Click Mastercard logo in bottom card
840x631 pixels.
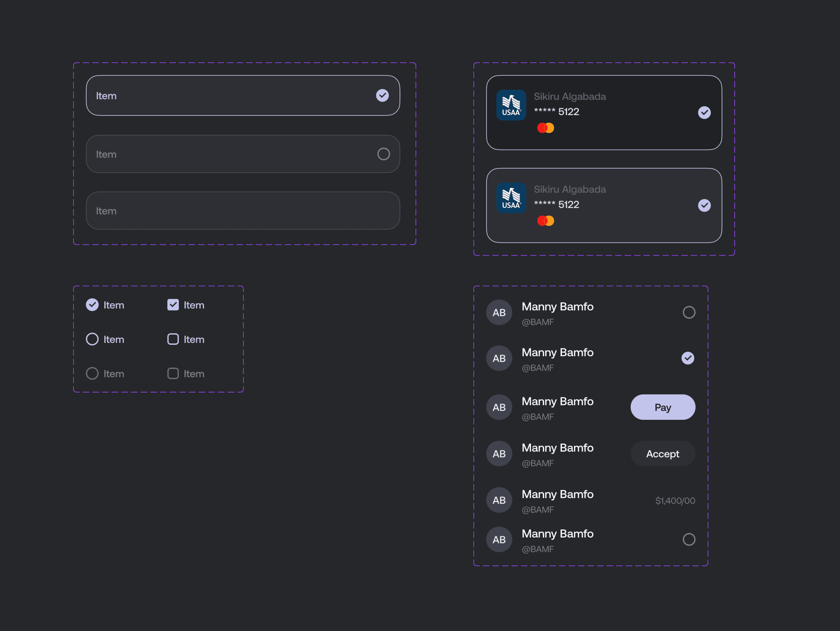tap(545, 221)
